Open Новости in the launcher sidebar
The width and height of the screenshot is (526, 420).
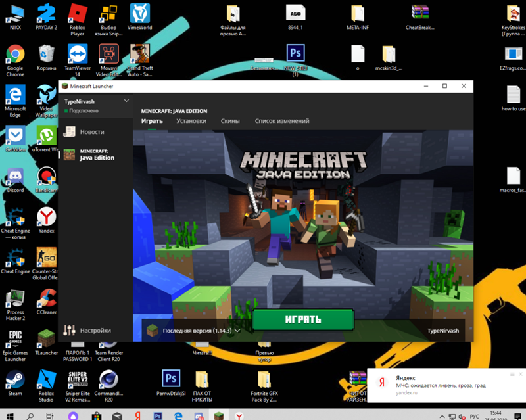[91, 132]
